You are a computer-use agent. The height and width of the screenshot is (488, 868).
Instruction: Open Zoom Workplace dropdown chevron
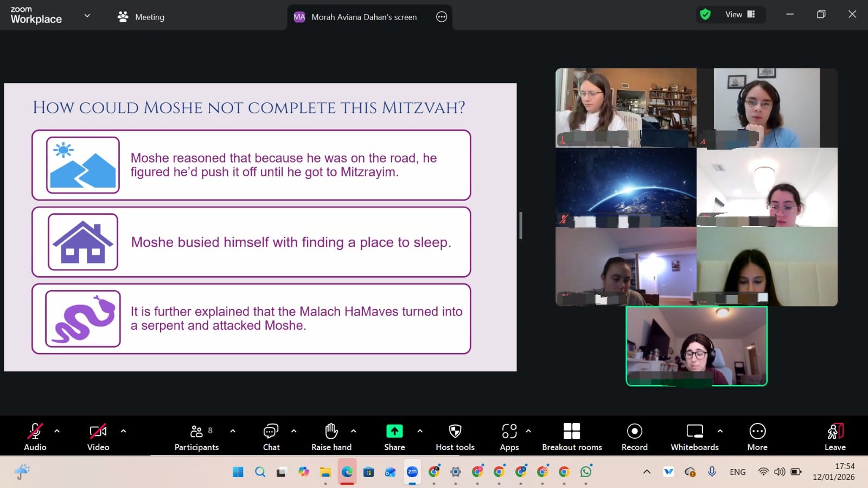tap(87, 16)
